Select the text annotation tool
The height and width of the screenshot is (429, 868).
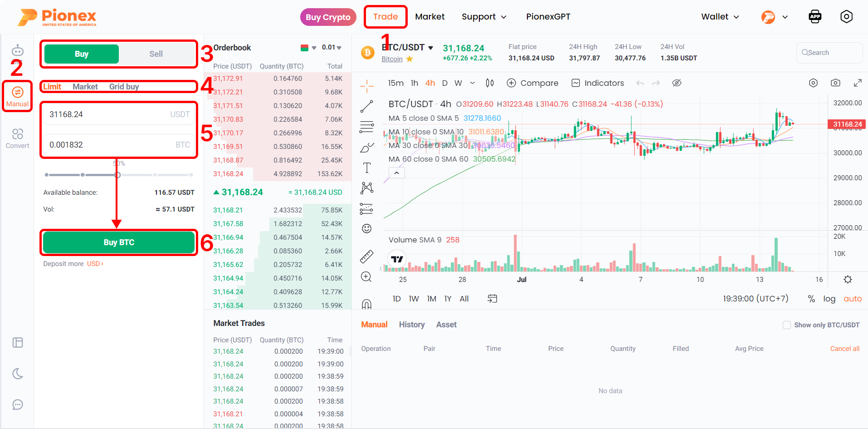click(366, 167)
